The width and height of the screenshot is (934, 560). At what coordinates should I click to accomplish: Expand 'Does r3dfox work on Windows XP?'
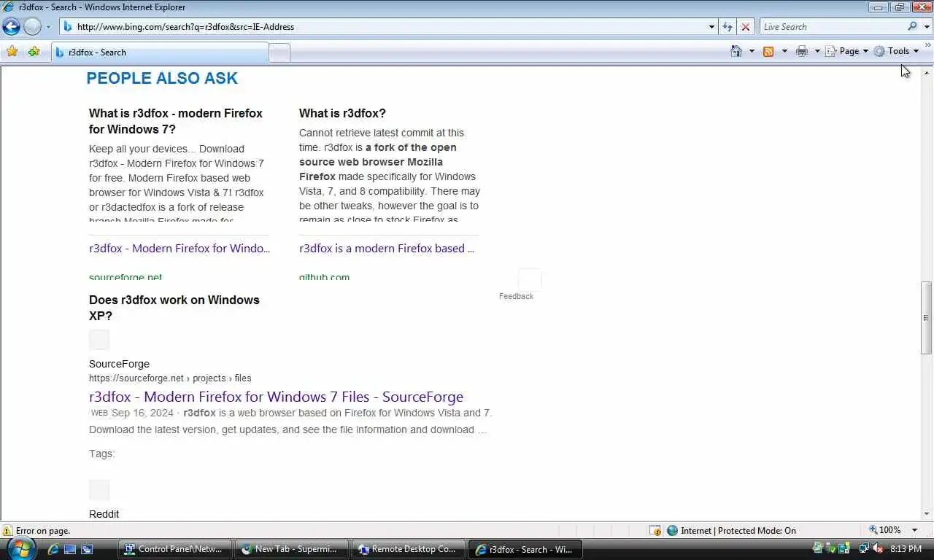174,308
